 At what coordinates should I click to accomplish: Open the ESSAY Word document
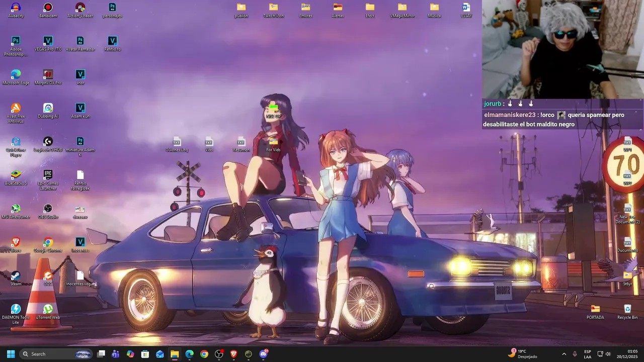466,11
